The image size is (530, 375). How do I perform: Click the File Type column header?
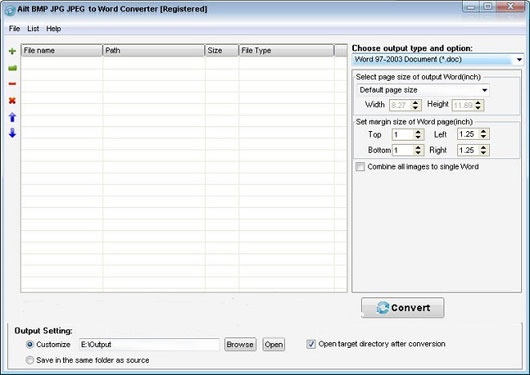click(x=286, y=50)
